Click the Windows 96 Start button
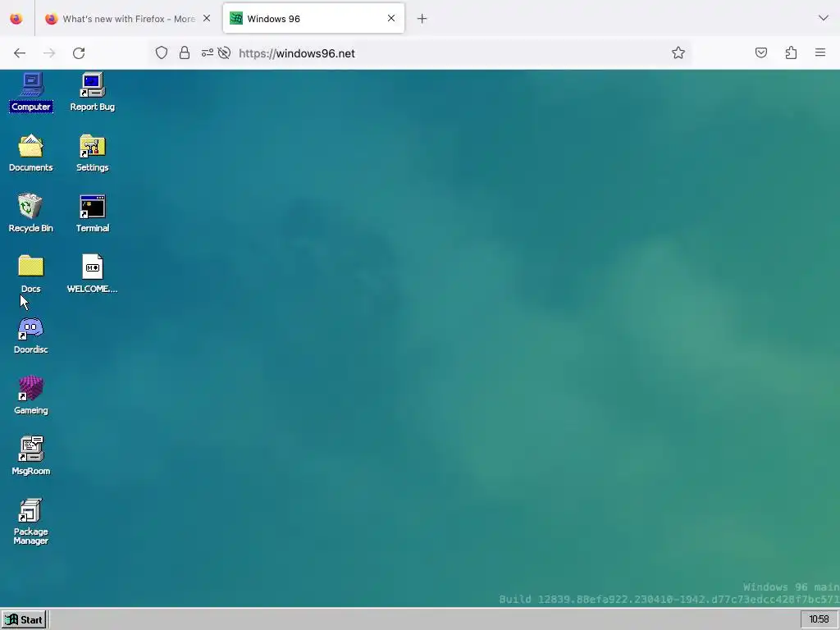Screen dimensions: 840x630 24,620
